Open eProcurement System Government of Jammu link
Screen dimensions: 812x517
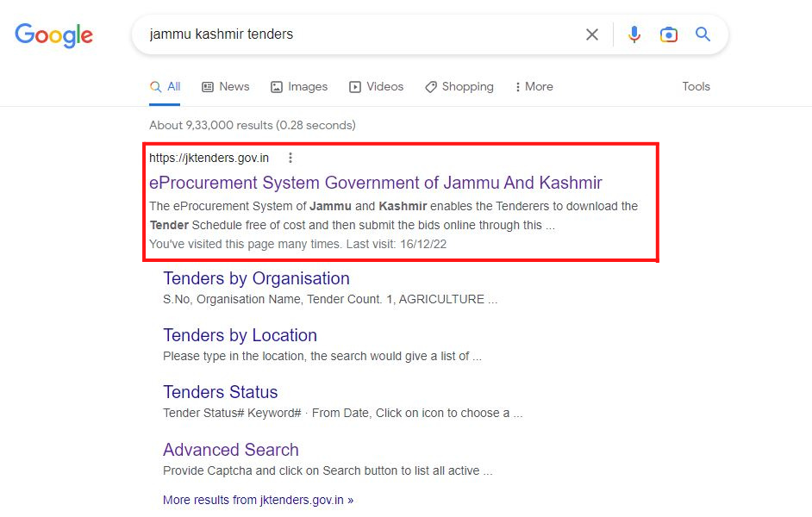click(x=375, y=183)
